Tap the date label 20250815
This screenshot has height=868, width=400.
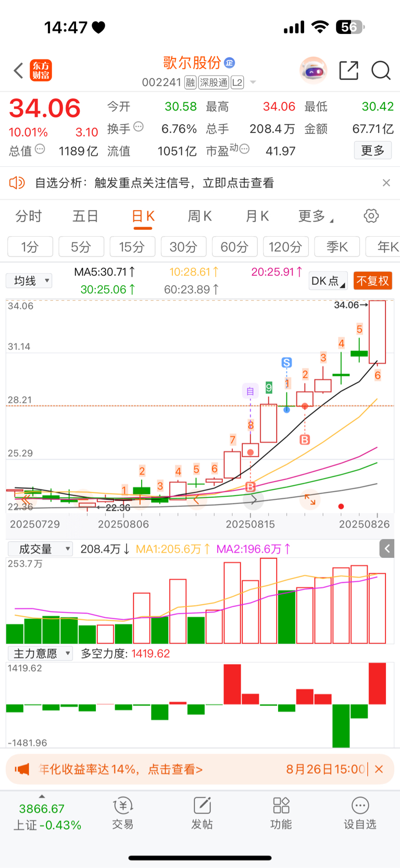(251, 524)
